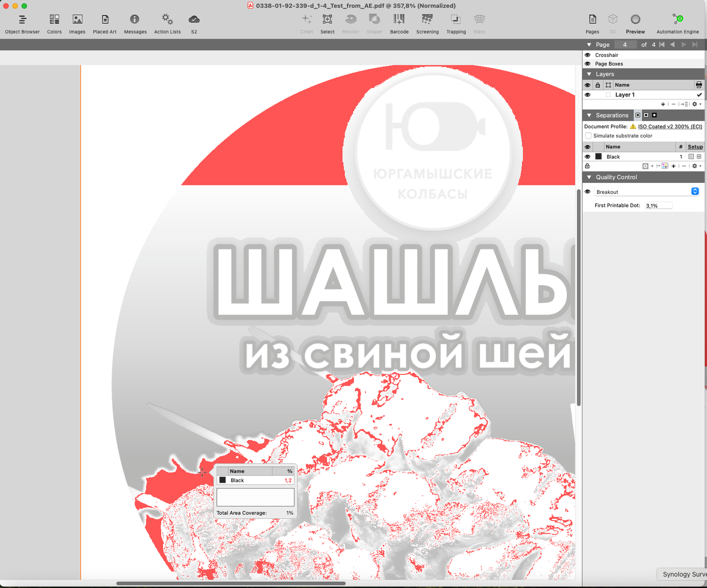Click the Setup link in Separations

point(695,147)
